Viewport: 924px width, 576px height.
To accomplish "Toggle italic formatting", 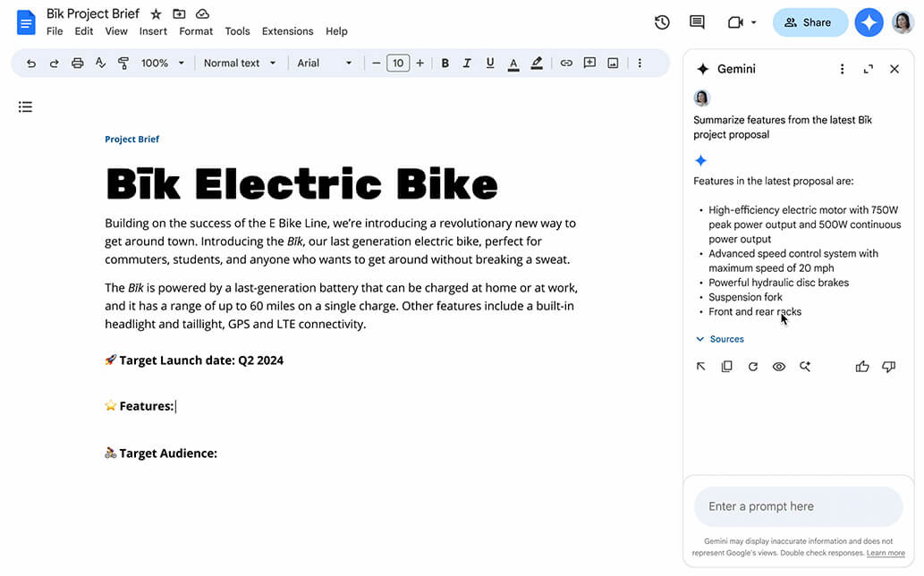I will pyautogui.click(x=467, y=63).
